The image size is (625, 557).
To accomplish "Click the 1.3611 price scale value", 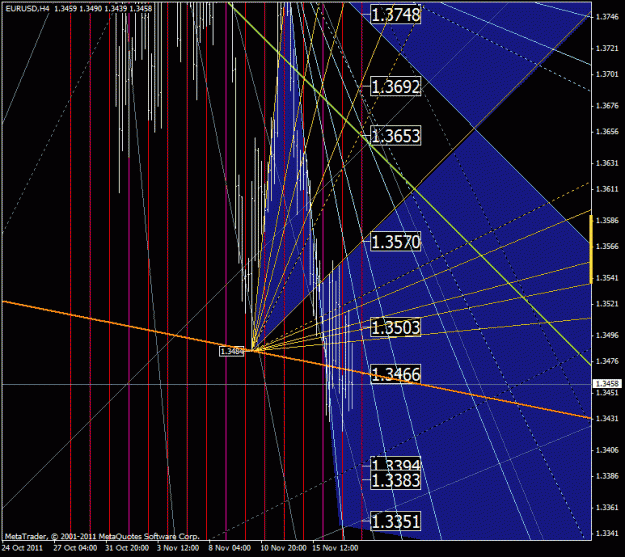I will click(x=607, y=189).
